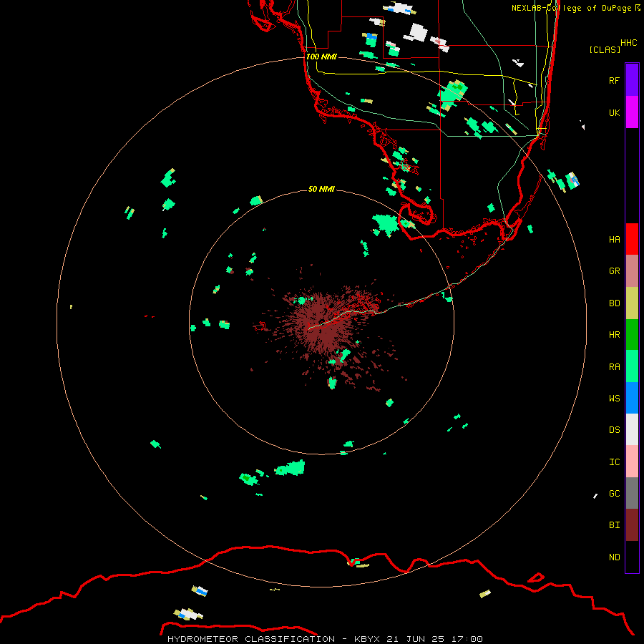Click the KBYX station identifier
This screenshot has width=644, height=644.
pos(367,639)
